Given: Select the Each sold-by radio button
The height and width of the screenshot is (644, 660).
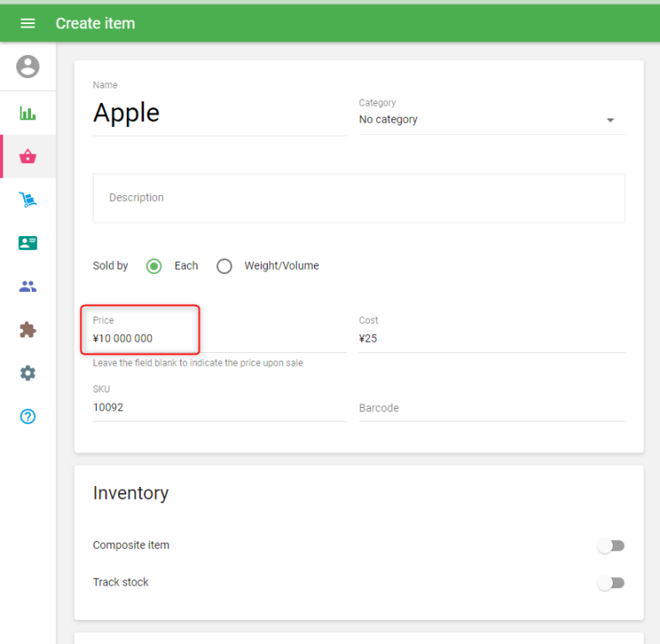Looking at the screenshot, I should 154,266.
